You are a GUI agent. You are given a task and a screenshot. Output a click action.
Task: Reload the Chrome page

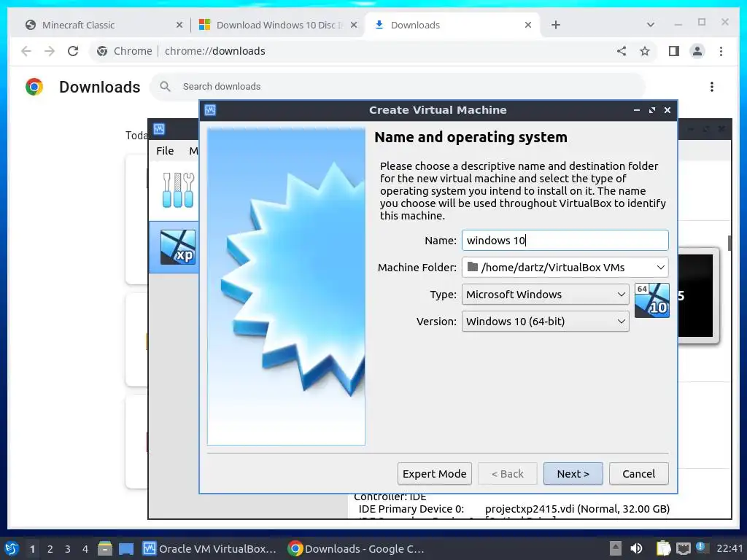(x=73, y=51)
